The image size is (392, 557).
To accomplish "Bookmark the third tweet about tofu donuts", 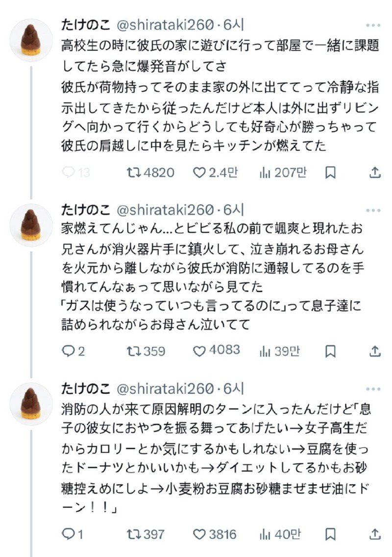I will click(x=331, y=533).
